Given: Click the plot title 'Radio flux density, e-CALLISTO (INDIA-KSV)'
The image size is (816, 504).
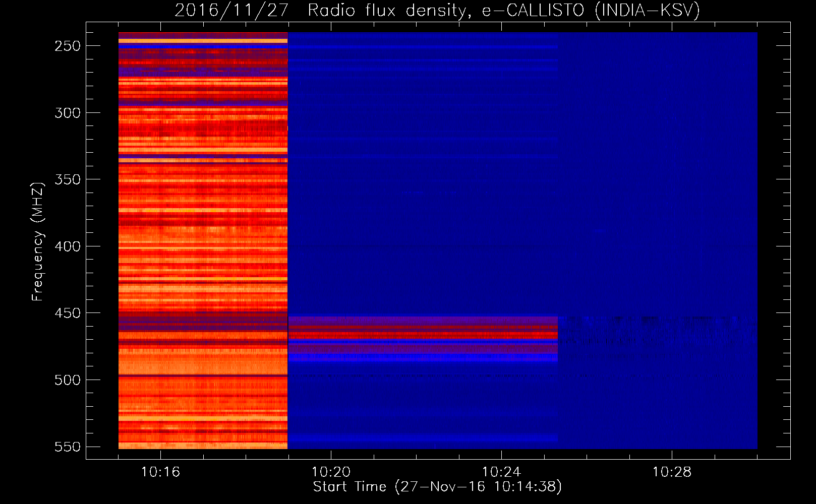Looking at the screenshot, I should (504, 10).
